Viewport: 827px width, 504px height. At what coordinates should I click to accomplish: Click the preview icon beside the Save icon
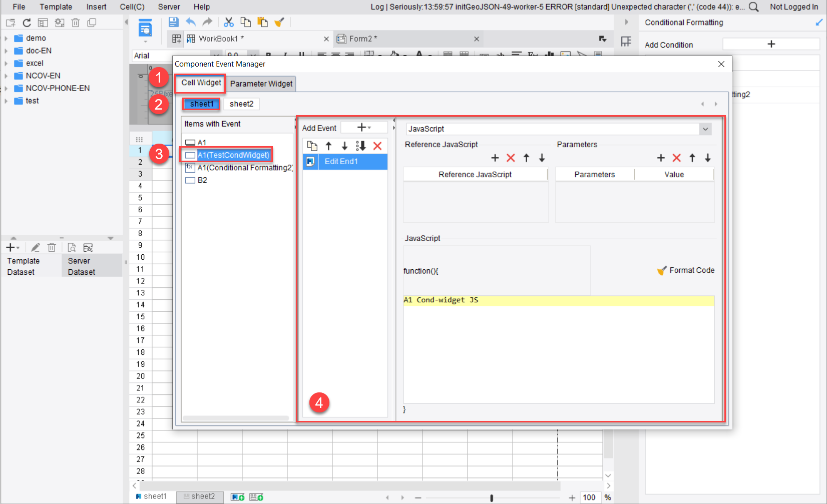coord(145,29)
